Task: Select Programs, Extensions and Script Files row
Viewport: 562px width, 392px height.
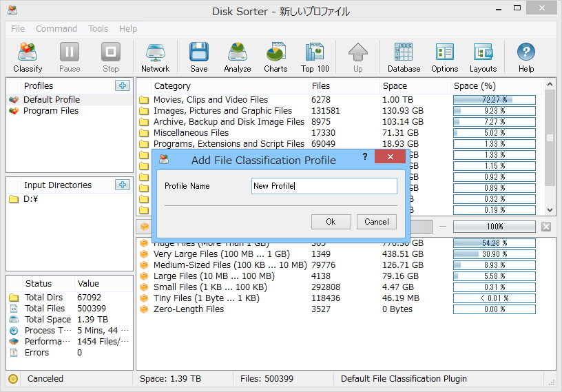Action: [x=340, y=144]
